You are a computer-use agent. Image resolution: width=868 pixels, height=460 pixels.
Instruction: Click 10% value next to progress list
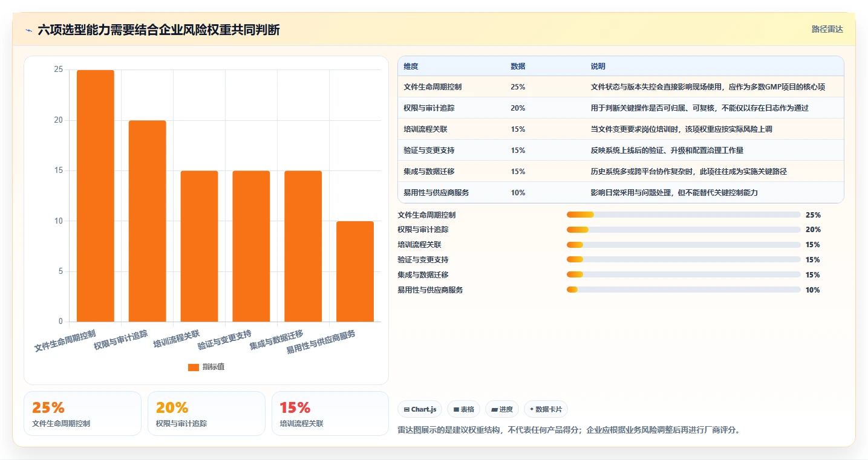tap(813, 290)
